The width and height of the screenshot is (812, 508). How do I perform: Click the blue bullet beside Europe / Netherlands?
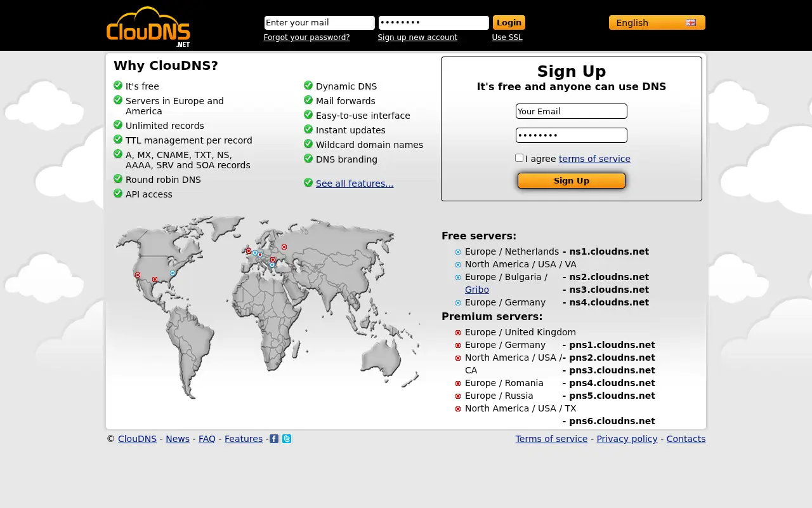pyautogui.click(x=458, y=252)
